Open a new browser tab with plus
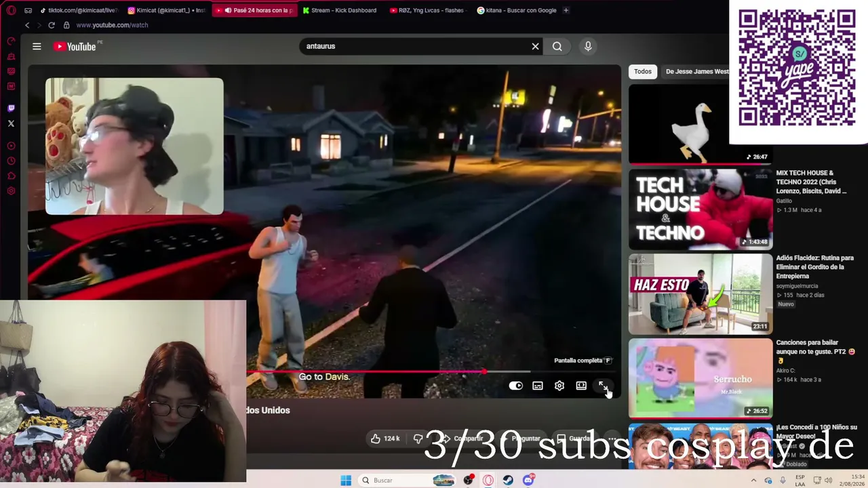 566,10
